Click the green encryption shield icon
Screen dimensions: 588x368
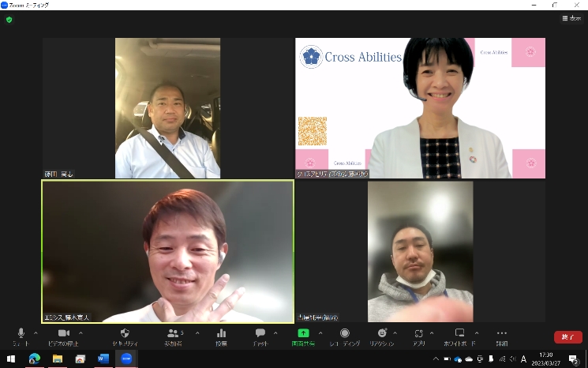pos(9,19)
